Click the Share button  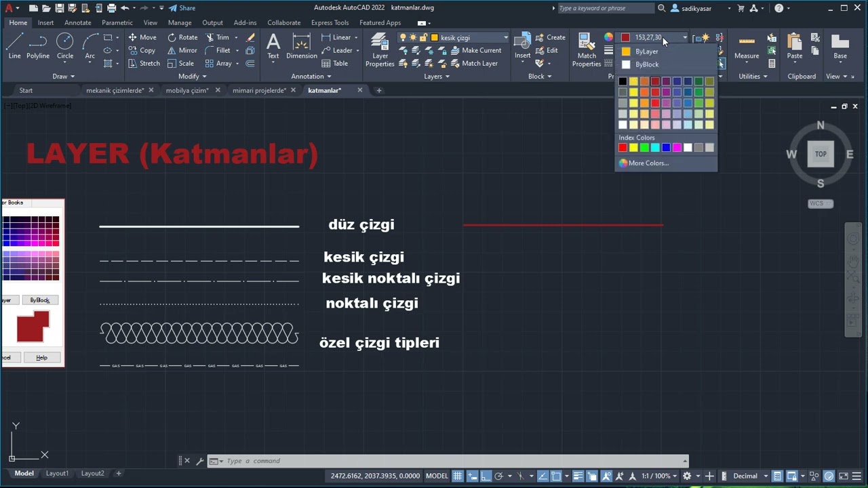coord(182,8)
